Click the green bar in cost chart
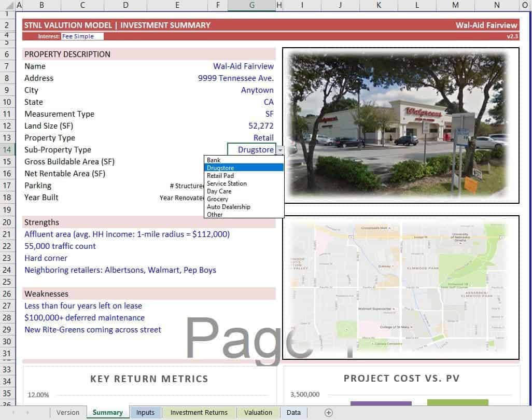Screen dimensions: 532x420 pos(457,402)
